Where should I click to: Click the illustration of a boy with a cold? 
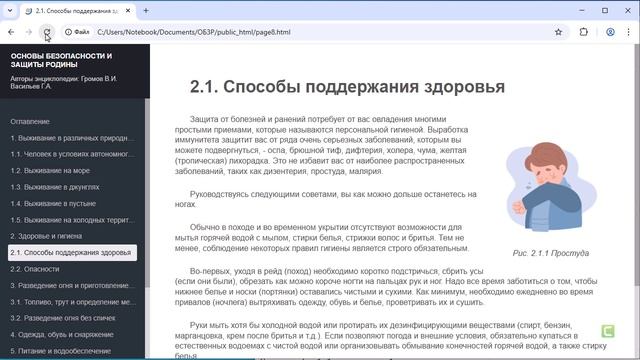pyautogui.click(x=551, y=187)
